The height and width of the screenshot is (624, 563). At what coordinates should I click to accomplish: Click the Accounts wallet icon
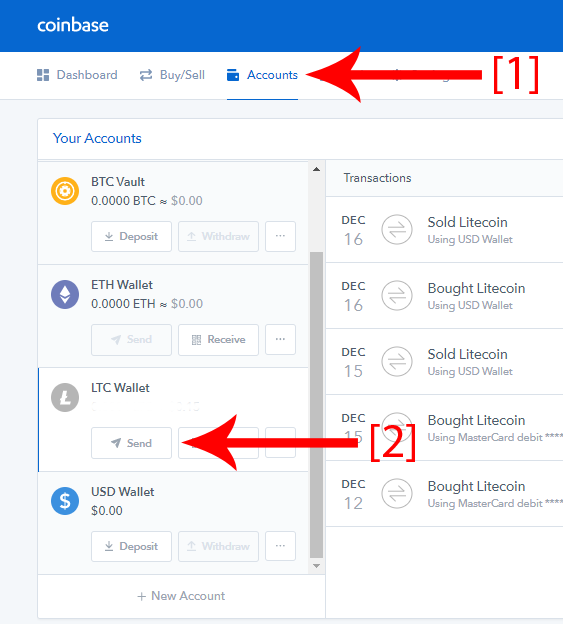click(233, 75)
